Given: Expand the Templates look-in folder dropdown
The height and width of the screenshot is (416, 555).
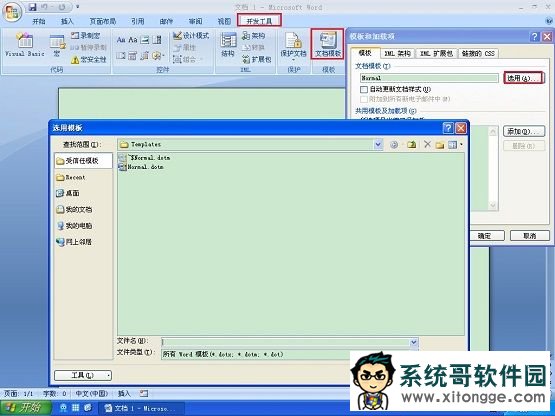Looking at the screenshot, I should click(x=378, y=144).
